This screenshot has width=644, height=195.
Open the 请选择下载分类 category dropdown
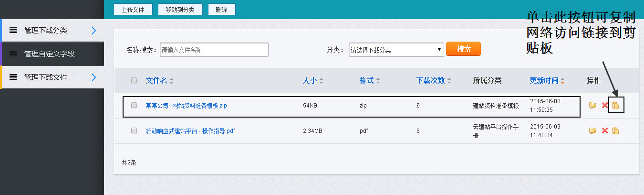click(395, 50)
